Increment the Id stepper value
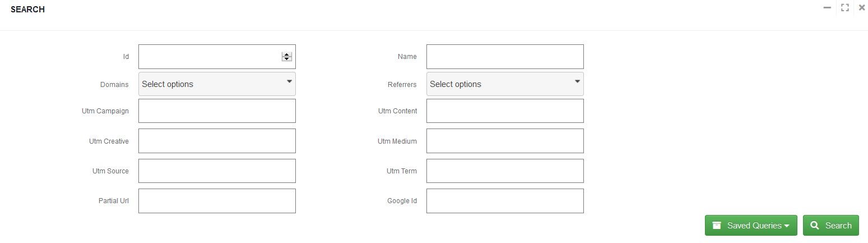Viewport: 868px width, 243px height. coord(287,54)
